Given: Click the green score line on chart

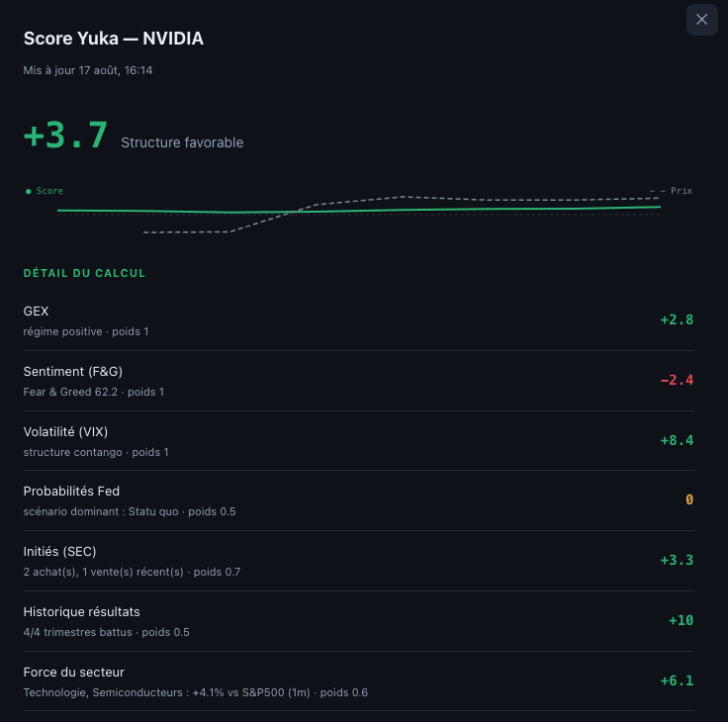Looking at the screenshot, I should pos(358,211).
